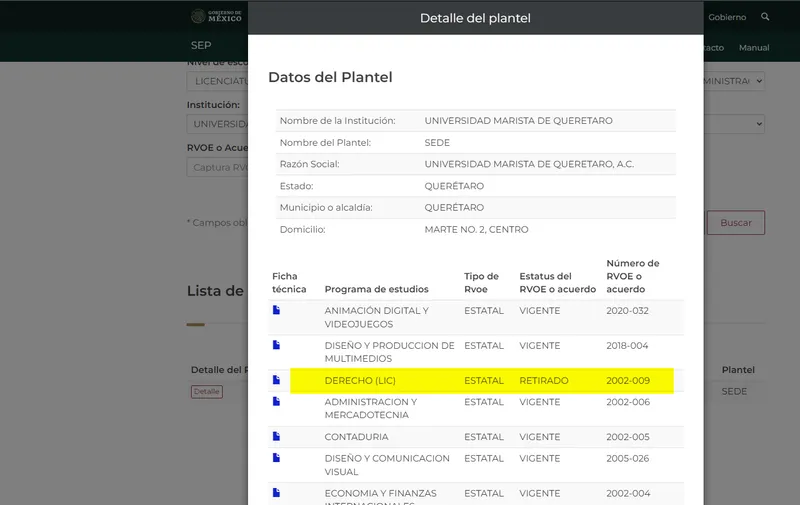Open the Manual menu item
800x505 pixels.
(754, 47)
